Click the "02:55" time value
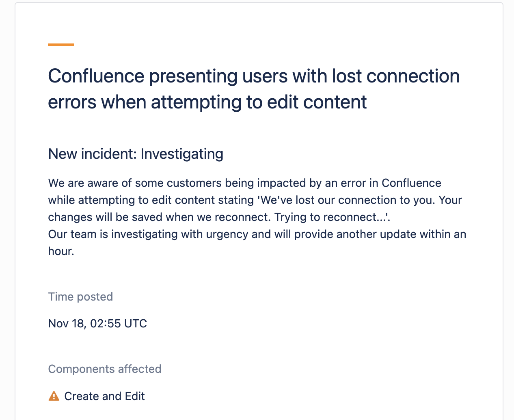Image resolution: width=514 pixels, height=420 pixels. coord(106,324)
